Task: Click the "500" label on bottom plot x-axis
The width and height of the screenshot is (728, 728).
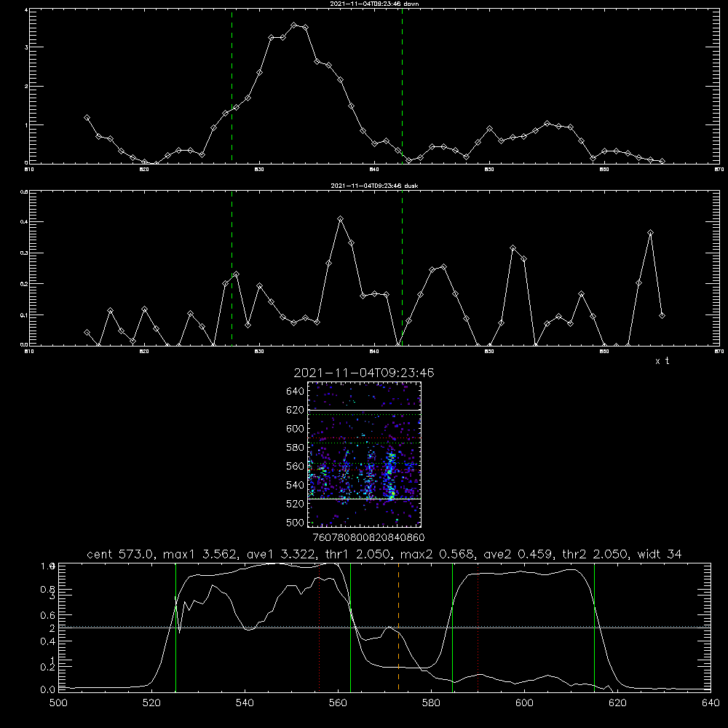Action: (x=58, y=703)
